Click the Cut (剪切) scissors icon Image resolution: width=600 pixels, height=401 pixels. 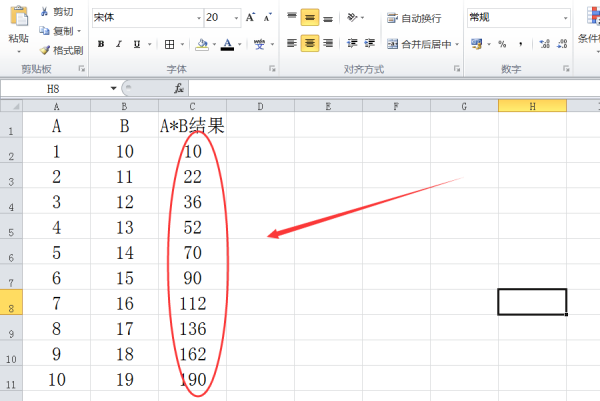click(45, 11)
